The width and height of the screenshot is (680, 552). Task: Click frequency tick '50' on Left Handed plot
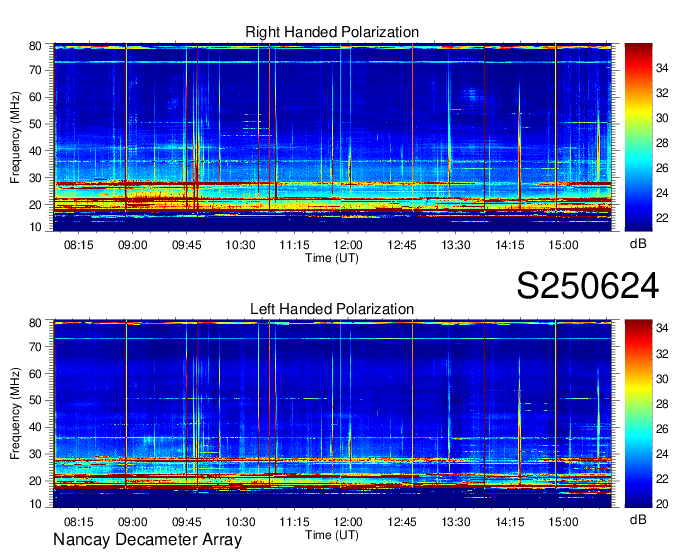click(x=36, y=400)
